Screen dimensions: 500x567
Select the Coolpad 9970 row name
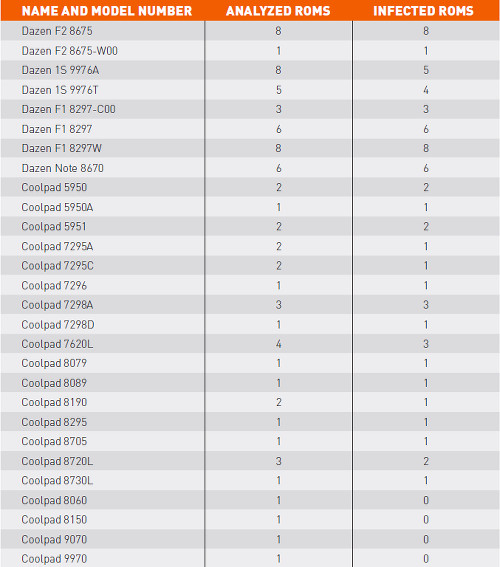(54, 559)
